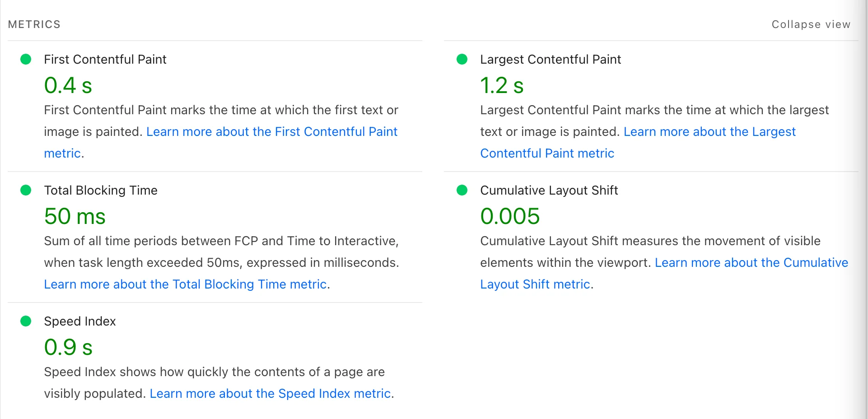Screen dimensions: 868x419
Task: Select the 0.005 layout shift value
Action: [510, 216]
